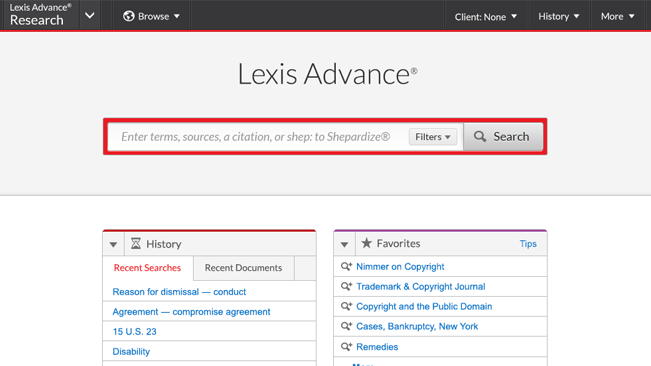651x366 pixels.
Task: Open the Lexis Advance Research product switcher chevron
Action: (x=90, y=16)
